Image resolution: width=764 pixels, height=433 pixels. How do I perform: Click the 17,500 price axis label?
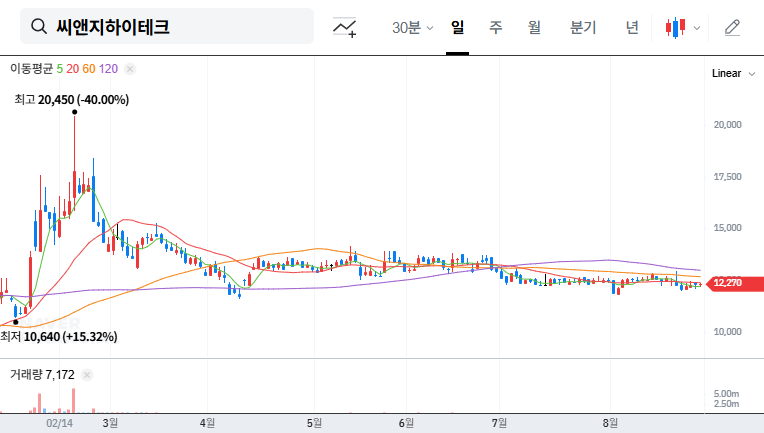tap(727, 177)
